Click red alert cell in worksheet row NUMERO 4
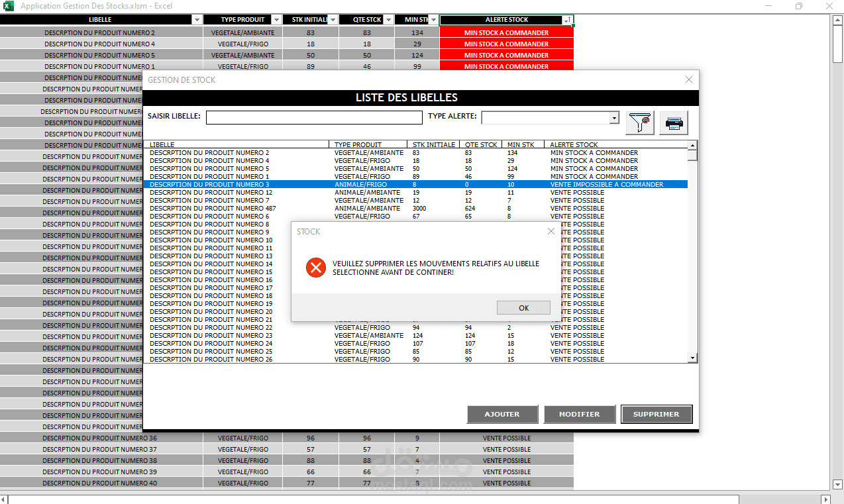The height and width of the screenshot is (504, 844). pos(506,44)
